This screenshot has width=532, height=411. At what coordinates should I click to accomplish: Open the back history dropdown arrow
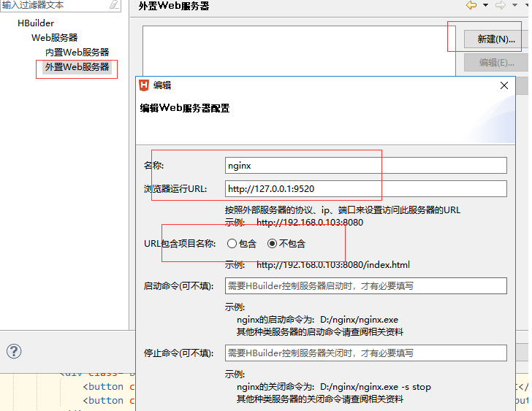click(x=485, y=5)
